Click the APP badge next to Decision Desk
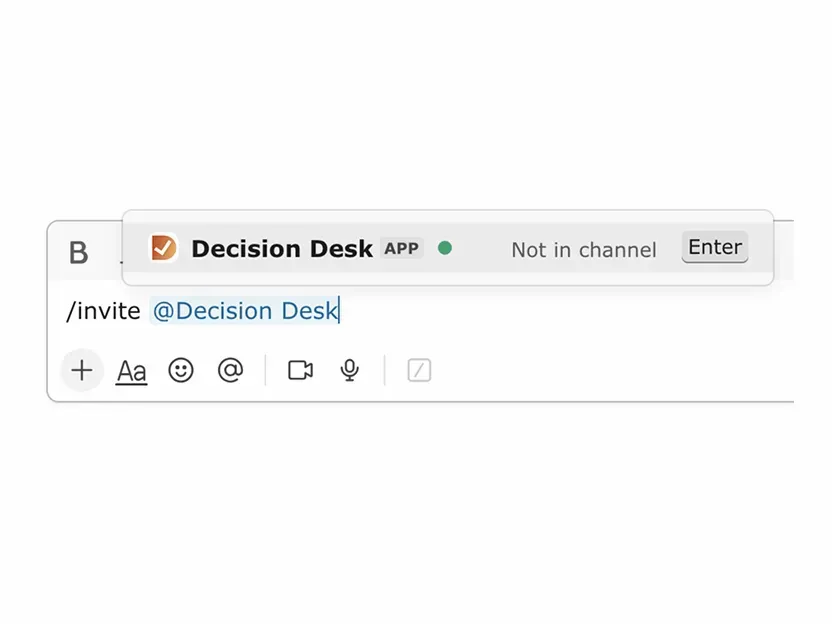832x624 pixels. point(402,248)
